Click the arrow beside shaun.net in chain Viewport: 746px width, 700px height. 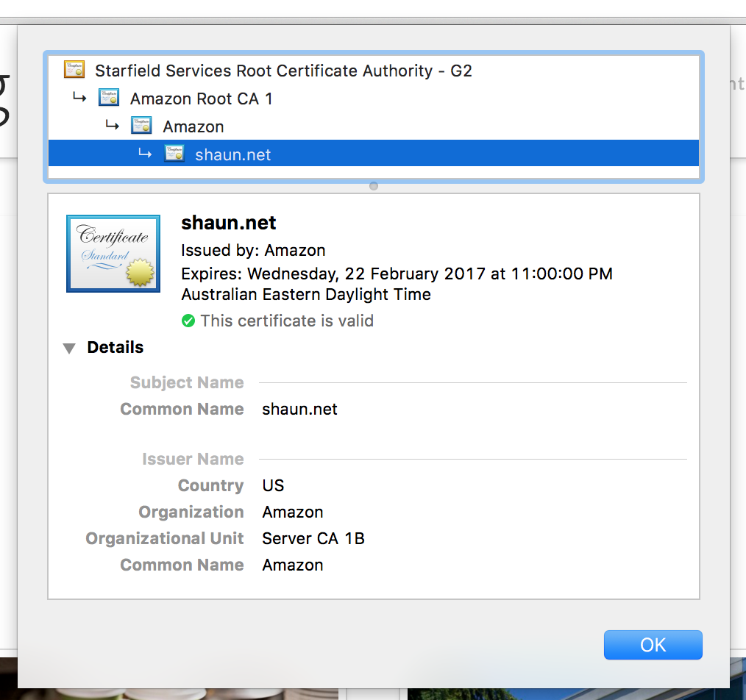click(145, 153)
